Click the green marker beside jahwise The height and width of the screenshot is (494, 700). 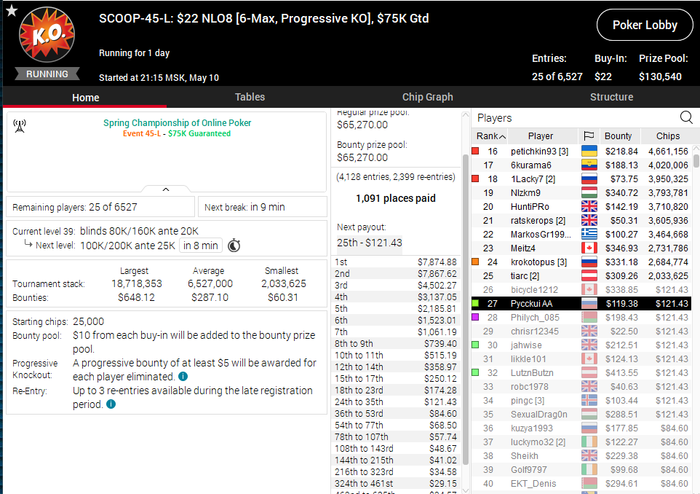tap(475, 345)
